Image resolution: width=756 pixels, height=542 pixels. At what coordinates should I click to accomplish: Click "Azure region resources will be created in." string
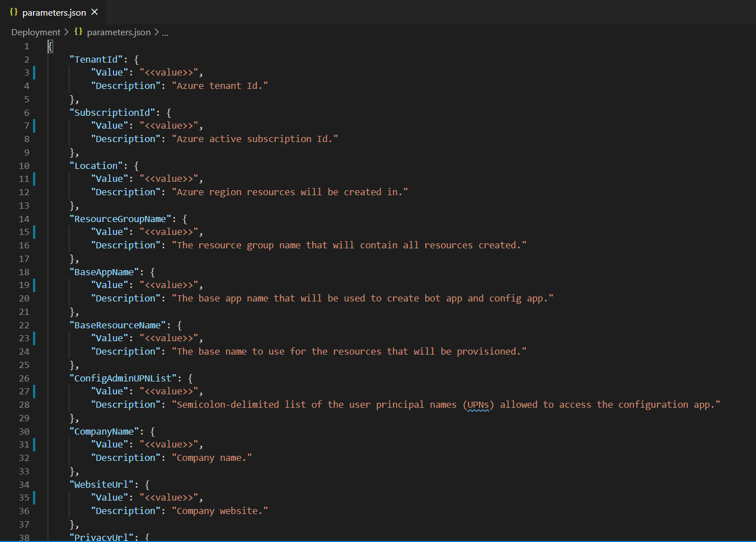coord(290,192)
